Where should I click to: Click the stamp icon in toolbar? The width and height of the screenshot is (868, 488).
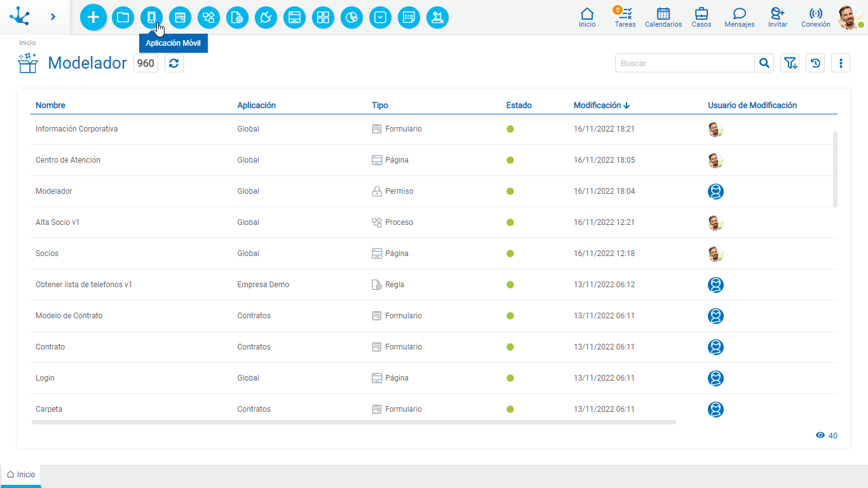(x=437, y=17)
